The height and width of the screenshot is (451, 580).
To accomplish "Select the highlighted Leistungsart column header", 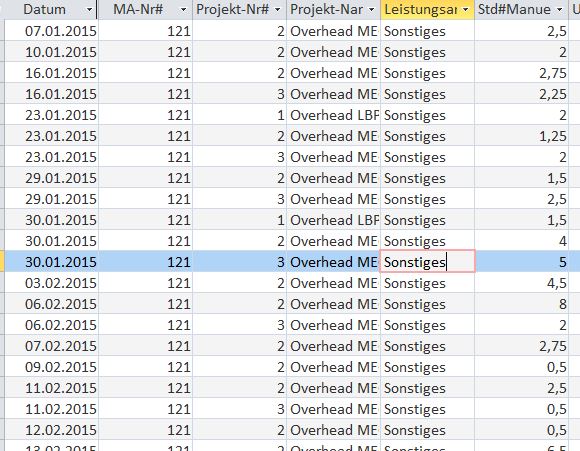I will (427, 10).
